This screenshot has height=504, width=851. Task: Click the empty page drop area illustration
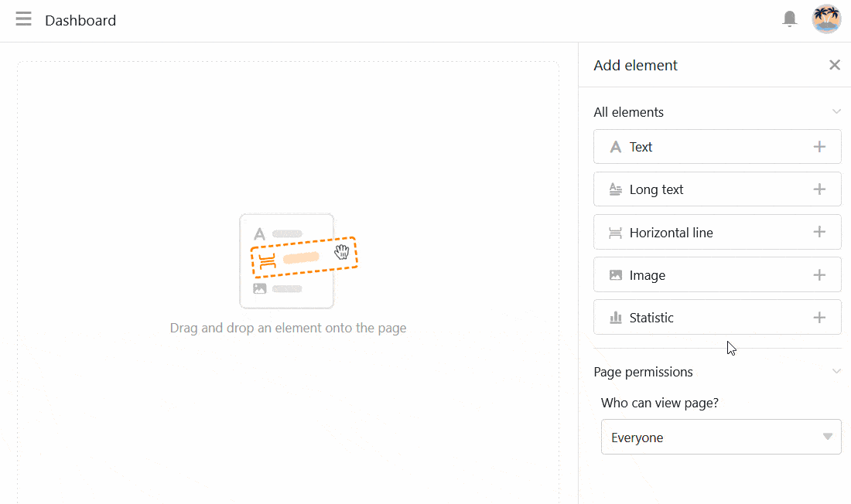click(x=297, y=261)
